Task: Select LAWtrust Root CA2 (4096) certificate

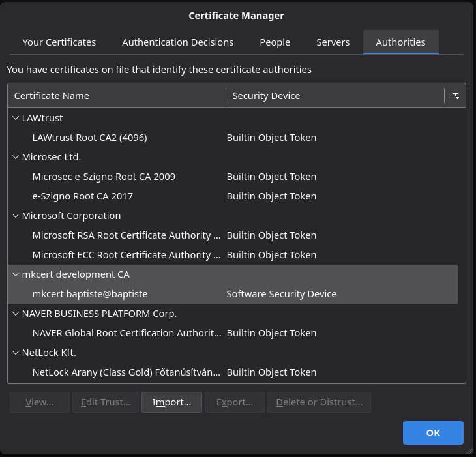Action: pos(233,138)
